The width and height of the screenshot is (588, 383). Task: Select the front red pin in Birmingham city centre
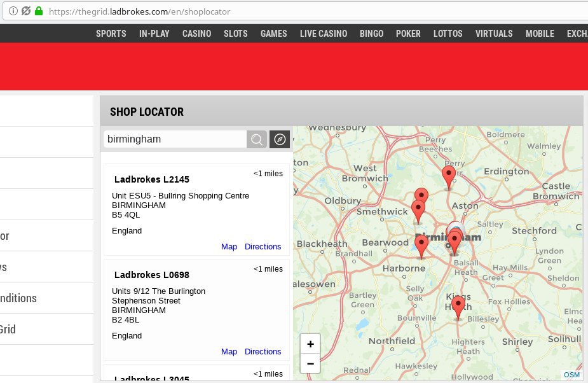pos(455,243)
